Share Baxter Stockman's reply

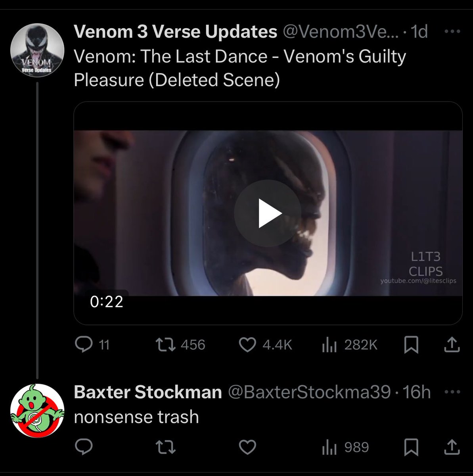point(451,447)
